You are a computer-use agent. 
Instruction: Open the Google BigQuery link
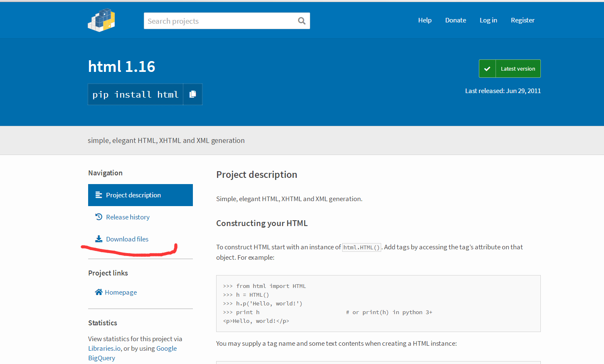132,353
